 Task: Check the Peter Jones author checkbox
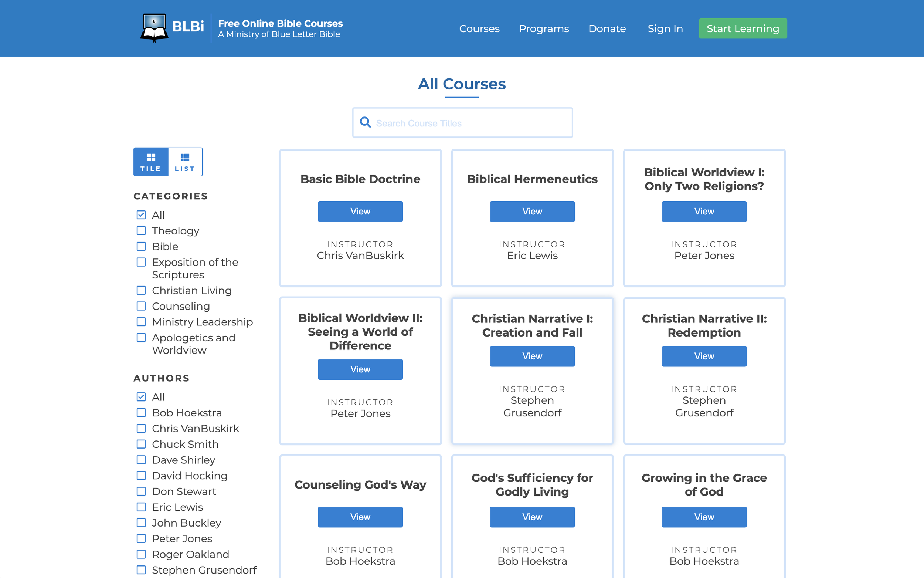[x=141, y=539]
